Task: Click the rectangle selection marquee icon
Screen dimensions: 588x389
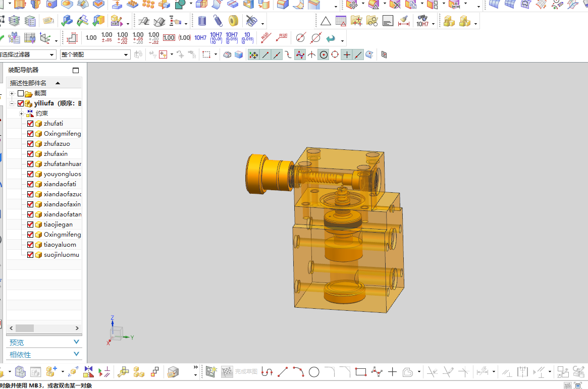Action: click(x=206, y=54)
